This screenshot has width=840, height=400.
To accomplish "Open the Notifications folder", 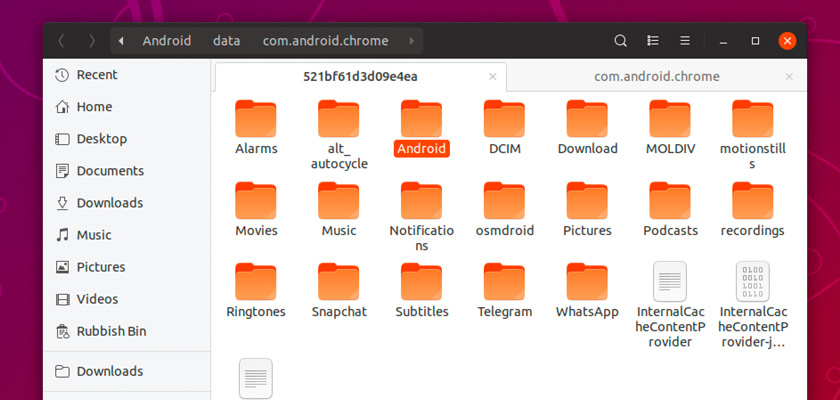I will point(422,217).
